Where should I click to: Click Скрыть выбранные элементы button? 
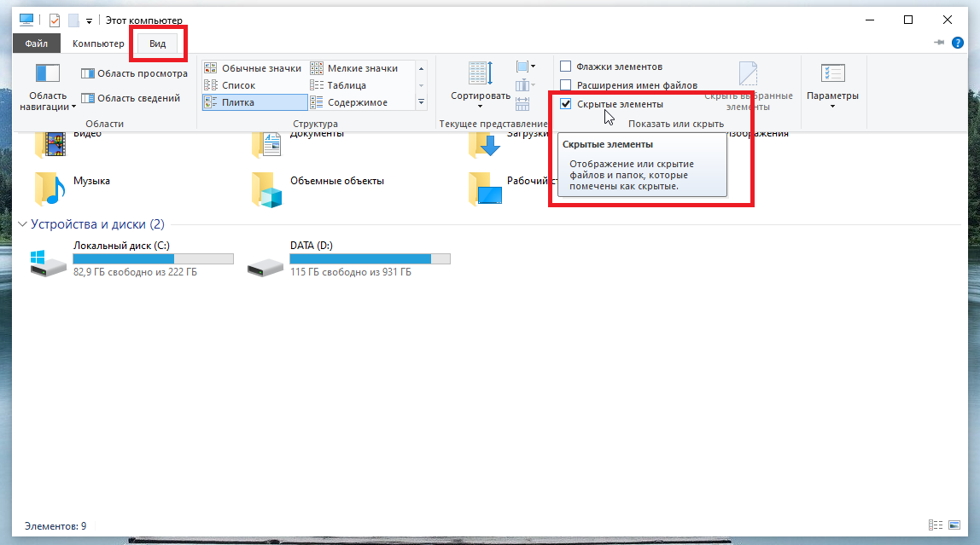(x=748, y=87)
